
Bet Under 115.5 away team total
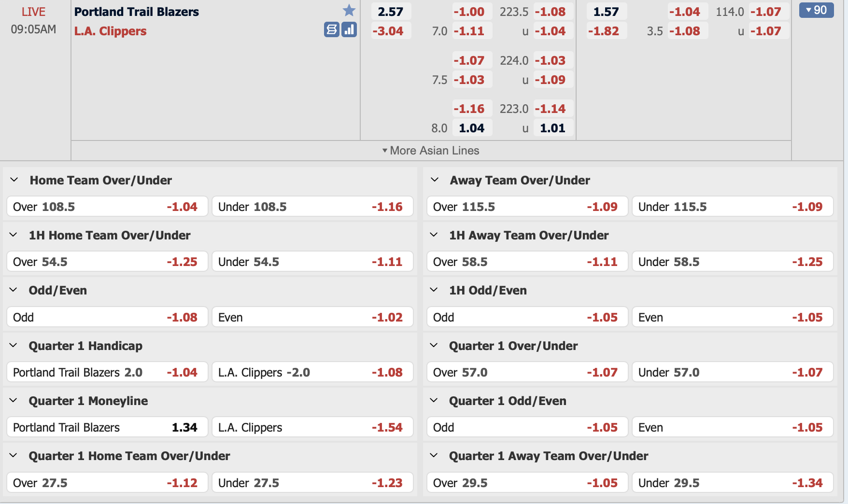coord(733,207)
